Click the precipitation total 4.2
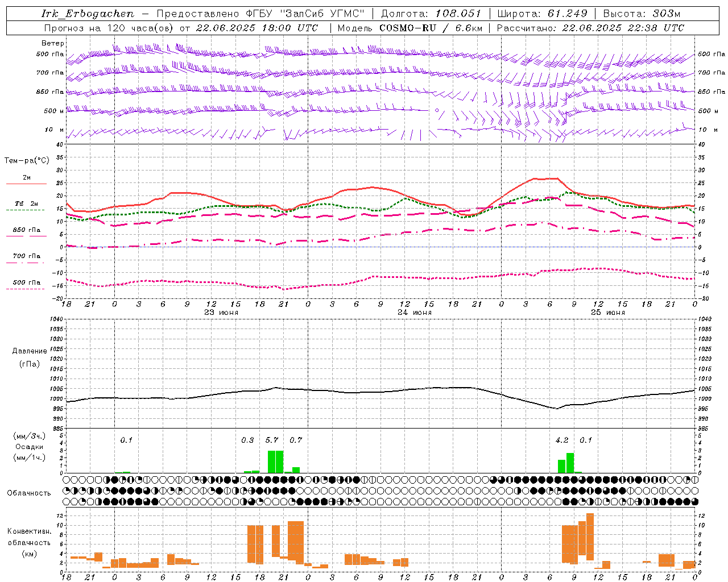Image resolution: width=728 pixels, height=582 pixels. [562, 440]
